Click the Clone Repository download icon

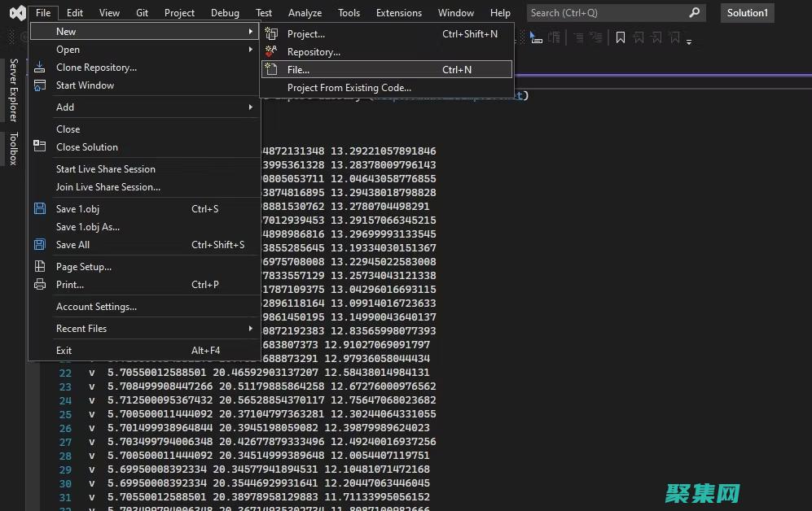coord(40,68)
